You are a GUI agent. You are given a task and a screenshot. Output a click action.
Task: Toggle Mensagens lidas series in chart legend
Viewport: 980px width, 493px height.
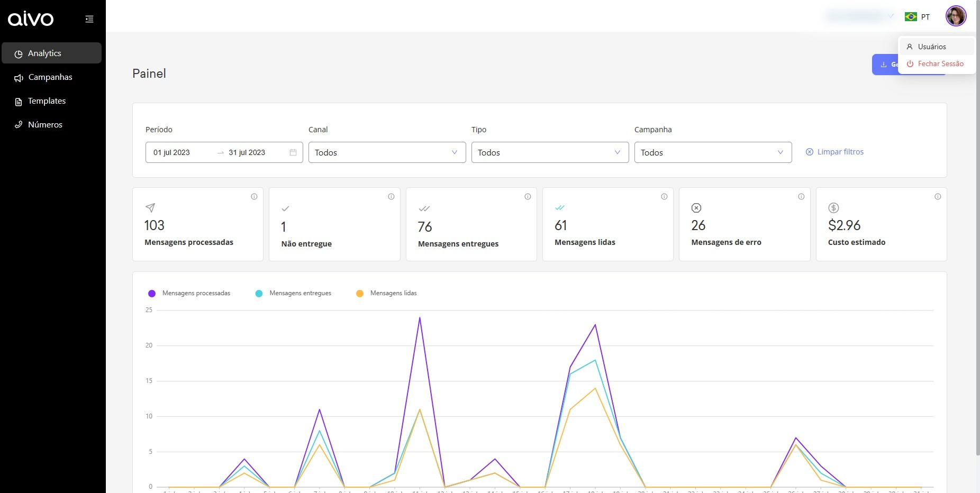pos(387,293)
